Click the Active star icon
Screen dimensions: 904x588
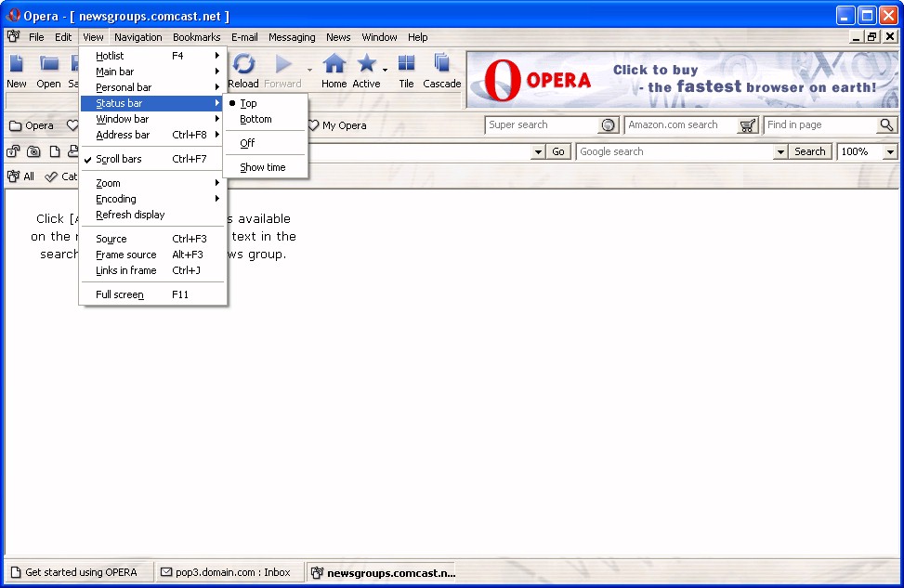(x=366, y=64)
